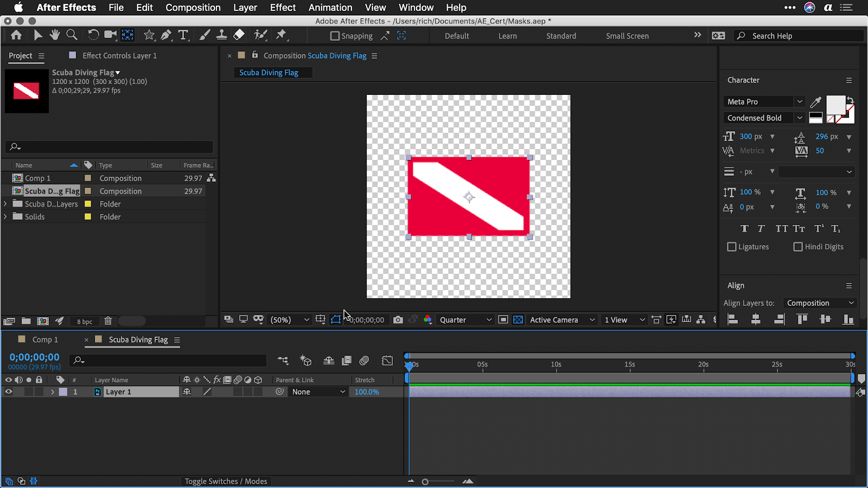
Task: Select the Unified Camera tool
Action: (110, 35)
